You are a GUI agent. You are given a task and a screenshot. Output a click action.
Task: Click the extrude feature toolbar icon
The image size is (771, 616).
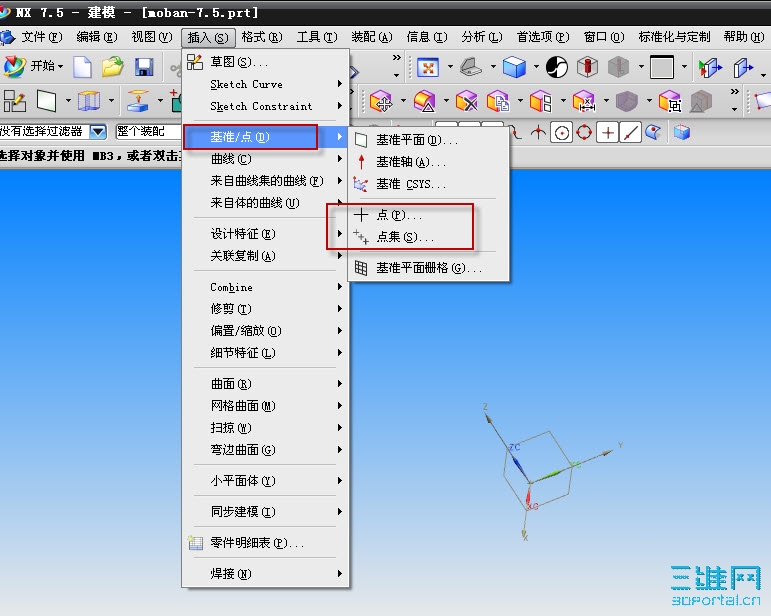click(89, 101)
